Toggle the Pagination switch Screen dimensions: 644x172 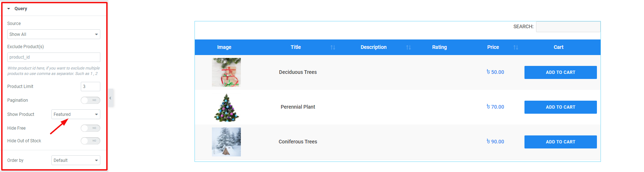(x=91, y=100)
